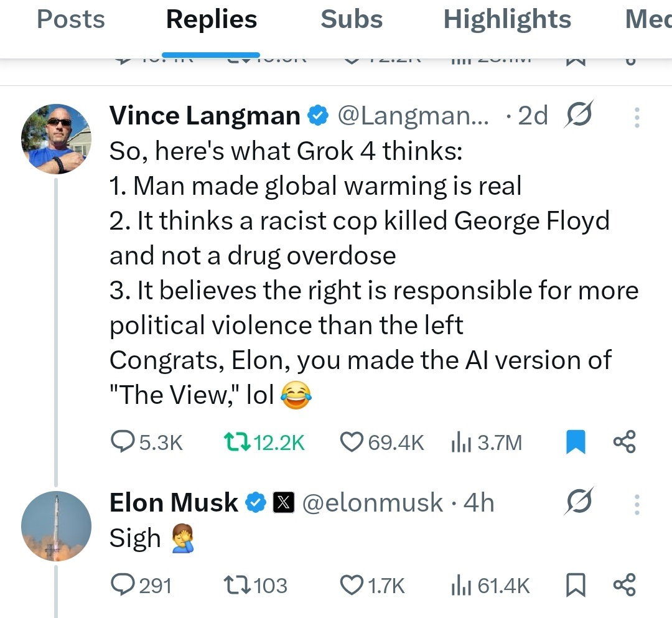
Task: Switch to the Posts tab
Action: [x=71, y=20]
